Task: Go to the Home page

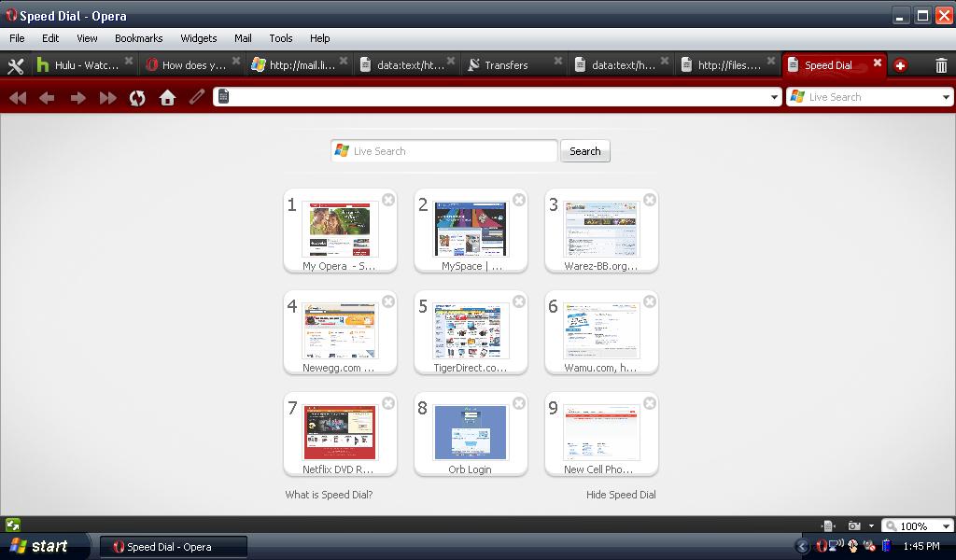Action: (x=167, y=97)
